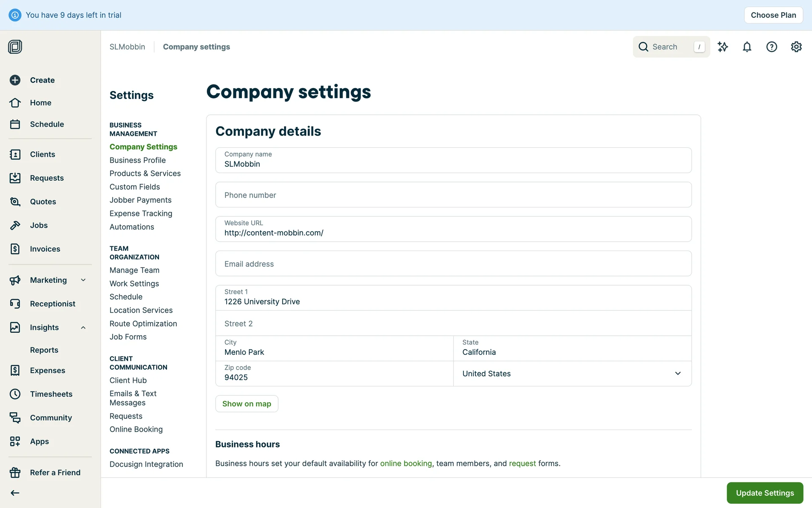Viewport: 812px width, 508px height.
Task: Open Business Profile settings page
Action: click(x=137, y=160)
